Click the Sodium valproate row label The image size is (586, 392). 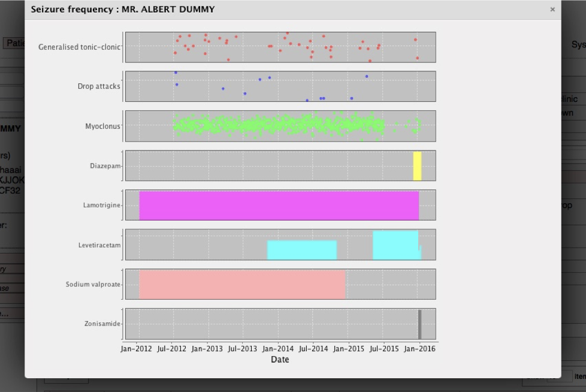tap(93, 285)
